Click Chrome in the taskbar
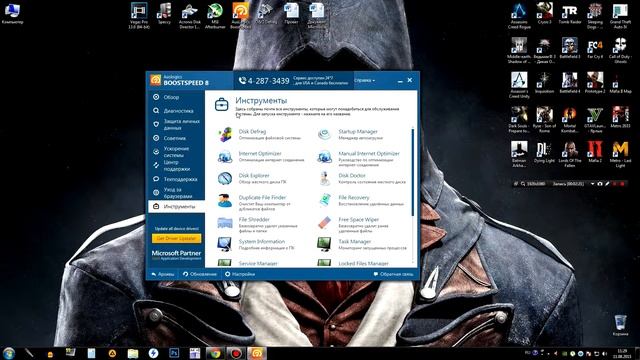 click(215, 353)
